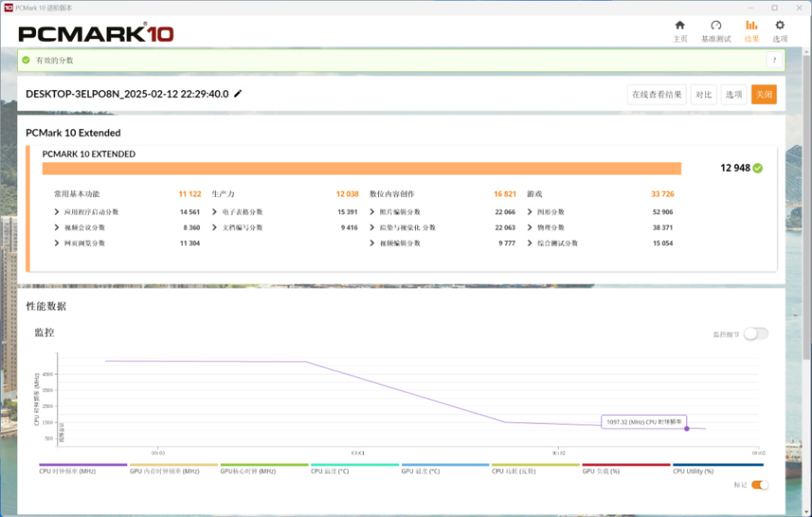Click the green check beside 12 948 score
Screen dimensions: 812x517
point(758,168)
